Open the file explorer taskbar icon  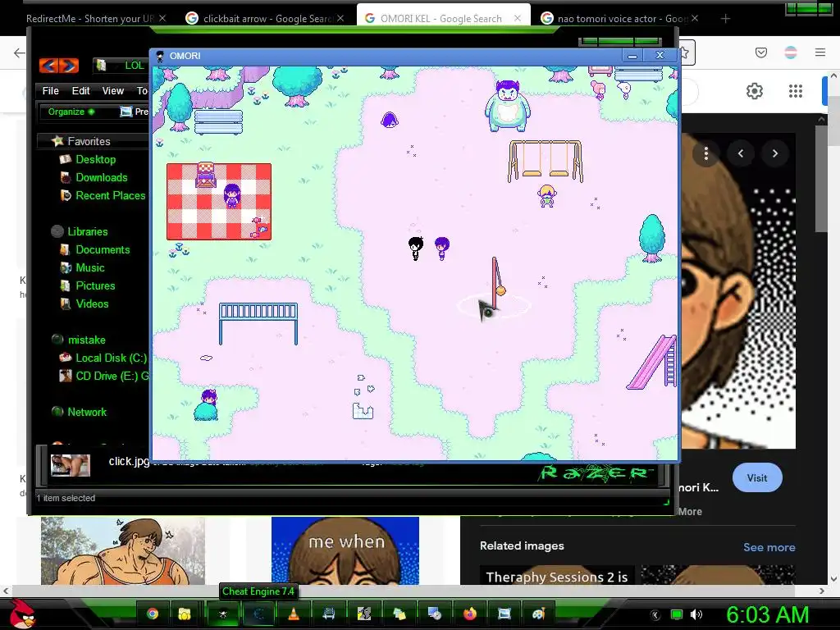185,614
